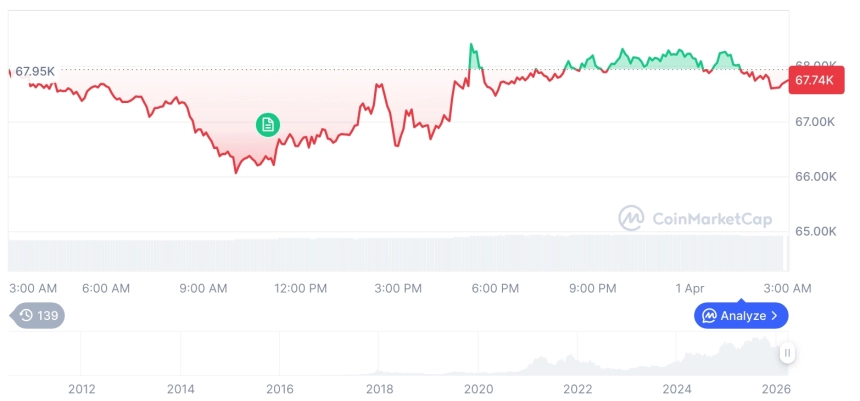This screenshot has height=401, width=860.
Task: Select the 2012 mark on range navigator
Action: 81,389
